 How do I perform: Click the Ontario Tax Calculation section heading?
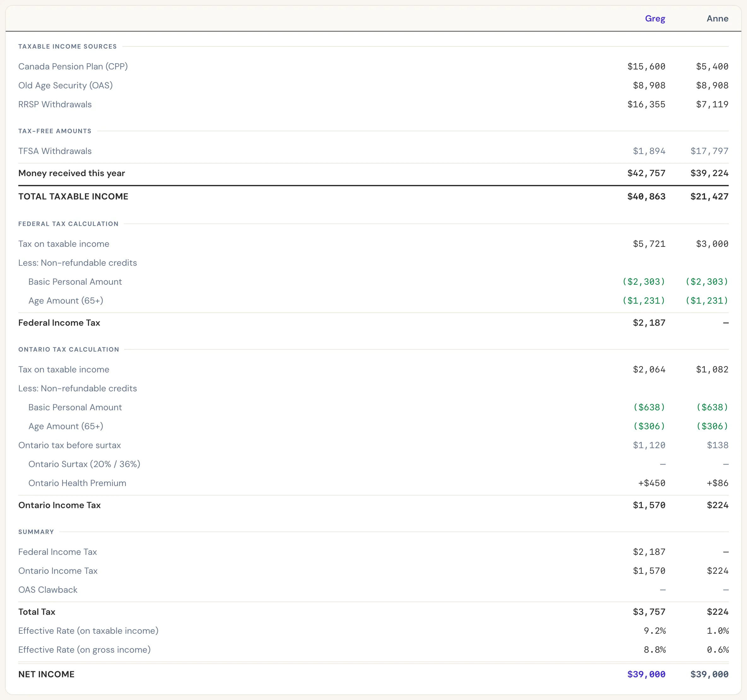tap(69, 349)
